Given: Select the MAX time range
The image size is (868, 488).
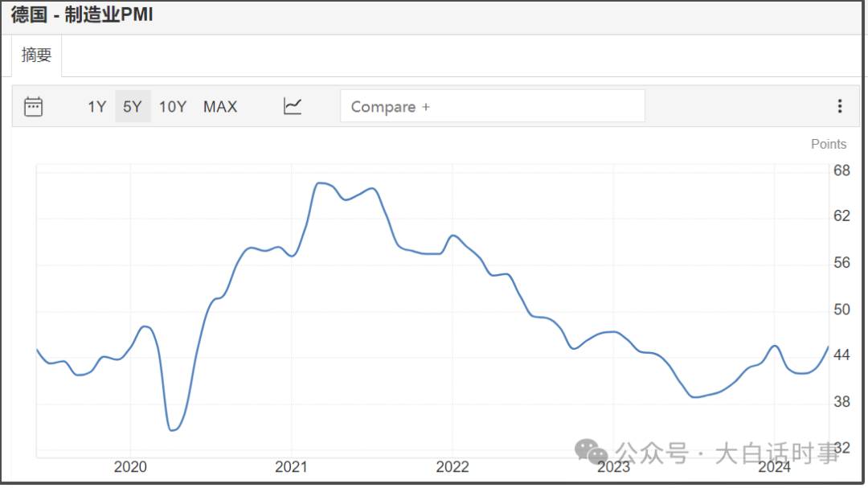Looking at the screenshot, I should coord(220,106).
